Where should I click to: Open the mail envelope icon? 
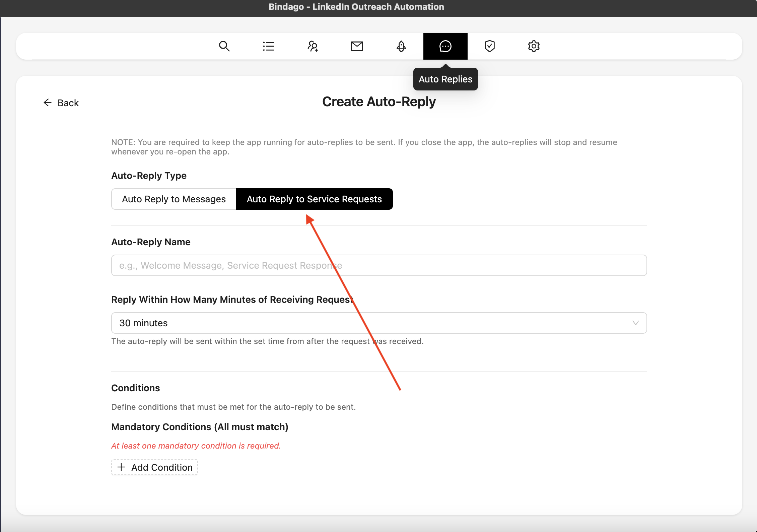pos(357,46)
